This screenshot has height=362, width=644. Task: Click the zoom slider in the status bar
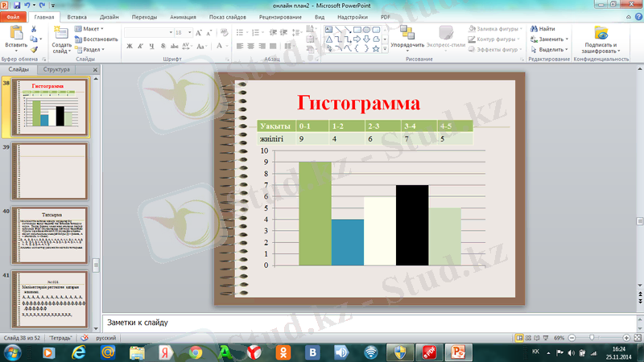click(x=593, y=337)
